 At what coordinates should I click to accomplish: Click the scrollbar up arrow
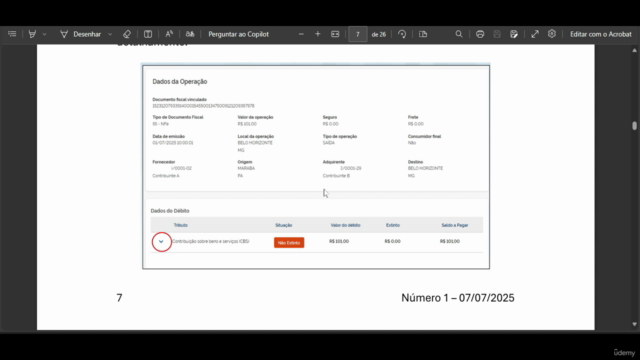tap(634, 50)
